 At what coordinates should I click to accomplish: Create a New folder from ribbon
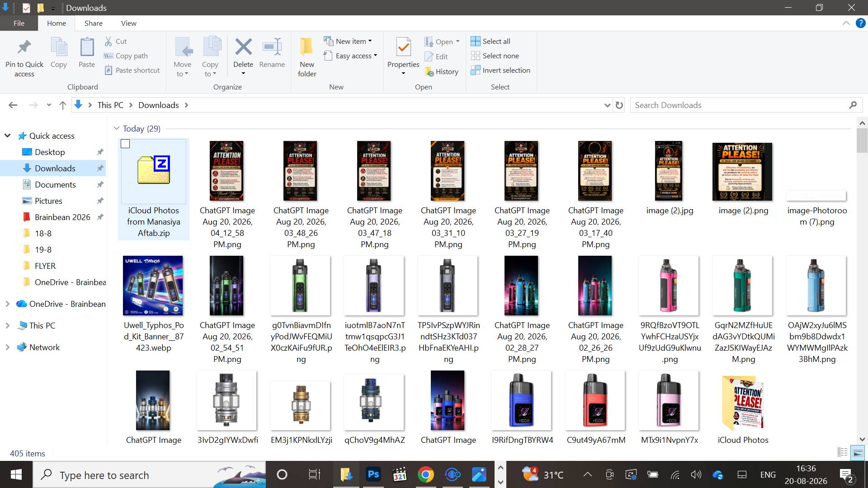click(x=307, y=56)
